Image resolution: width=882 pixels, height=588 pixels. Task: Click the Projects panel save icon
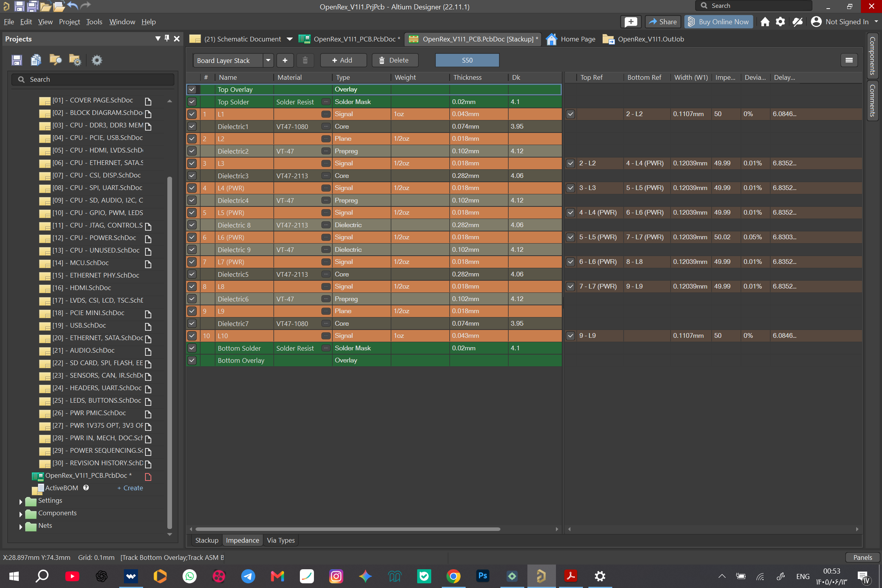click(x=17, y=60)
